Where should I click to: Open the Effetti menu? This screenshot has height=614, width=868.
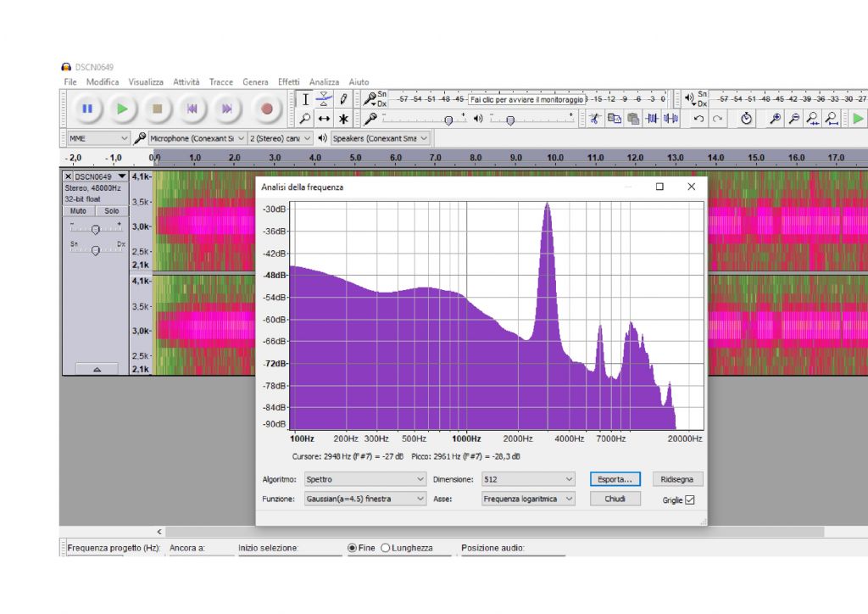tap(288, 82)
